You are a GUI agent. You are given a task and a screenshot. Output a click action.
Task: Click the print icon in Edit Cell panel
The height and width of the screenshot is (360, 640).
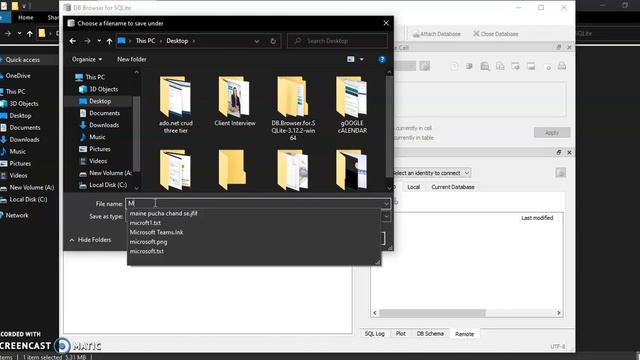(x=562, y=66)
